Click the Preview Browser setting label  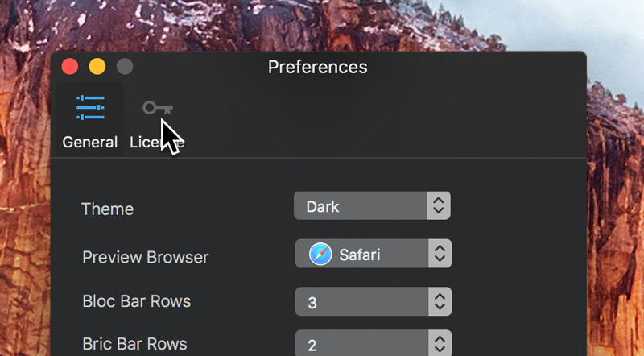[146, 258]
